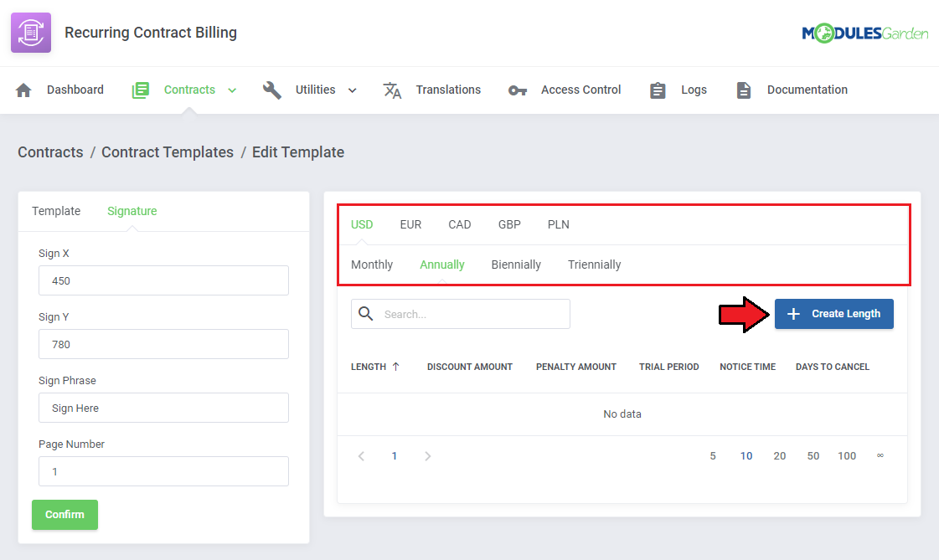Focus the Sign Y input field
The image size is (939, 560).
point(163,344)
